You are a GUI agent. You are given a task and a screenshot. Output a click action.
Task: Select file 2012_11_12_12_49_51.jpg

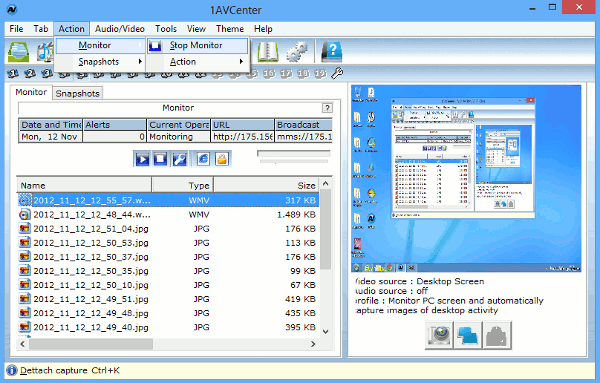coord(168,299)
